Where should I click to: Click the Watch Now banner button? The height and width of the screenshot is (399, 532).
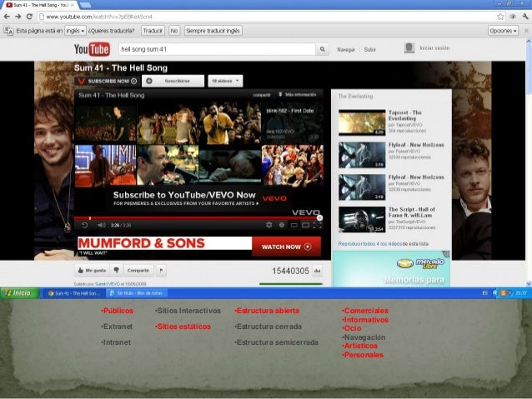click(286, 247)
